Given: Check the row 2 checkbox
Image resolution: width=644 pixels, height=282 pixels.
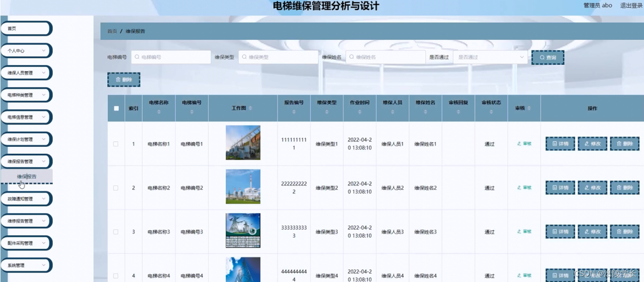Looking at the screenshot, I should click(116, 188).
